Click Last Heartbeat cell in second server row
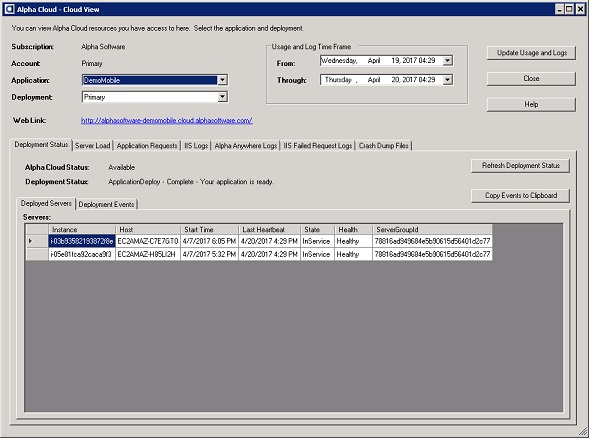589x438 pixels. [x=270, y=254]
